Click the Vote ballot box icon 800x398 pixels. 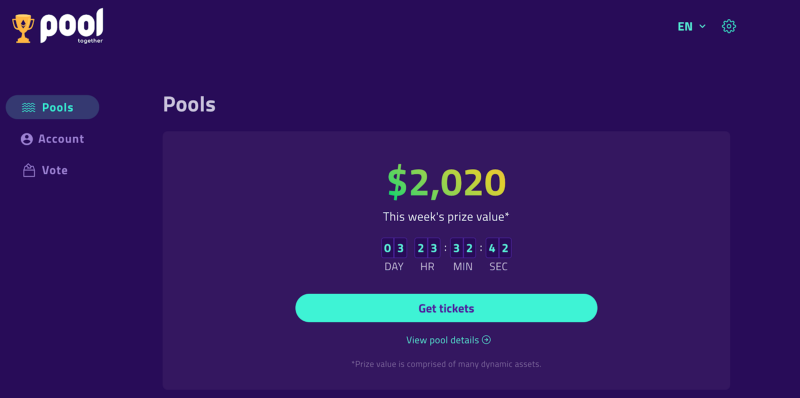[x=29, y=170]
